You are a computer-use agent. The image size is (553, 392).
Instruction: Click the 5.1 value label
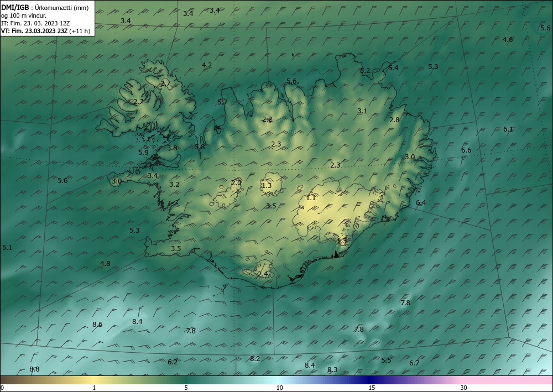pyautogui.click(x=7, y=248)
